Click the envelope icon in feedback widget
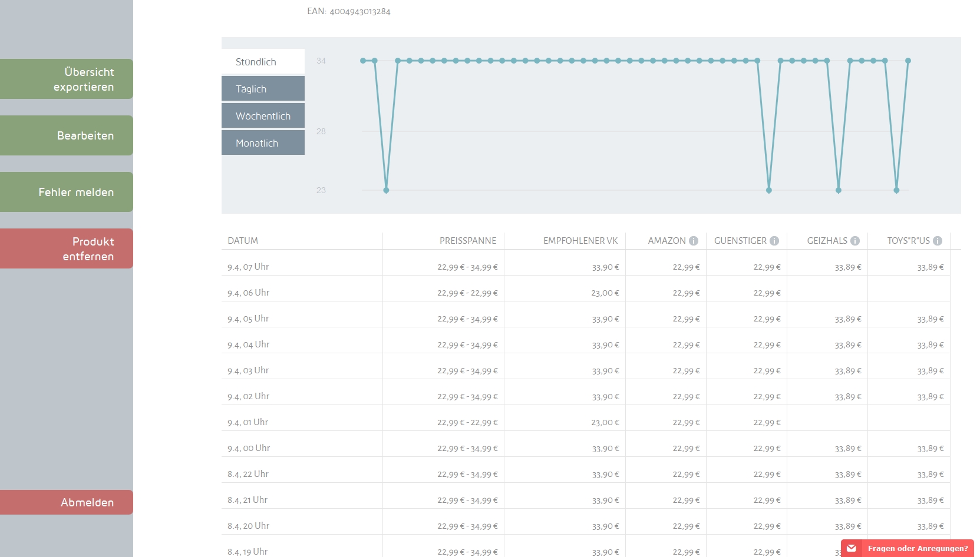The width and height of the screenshot is (980, 557). tap(852, 548)
